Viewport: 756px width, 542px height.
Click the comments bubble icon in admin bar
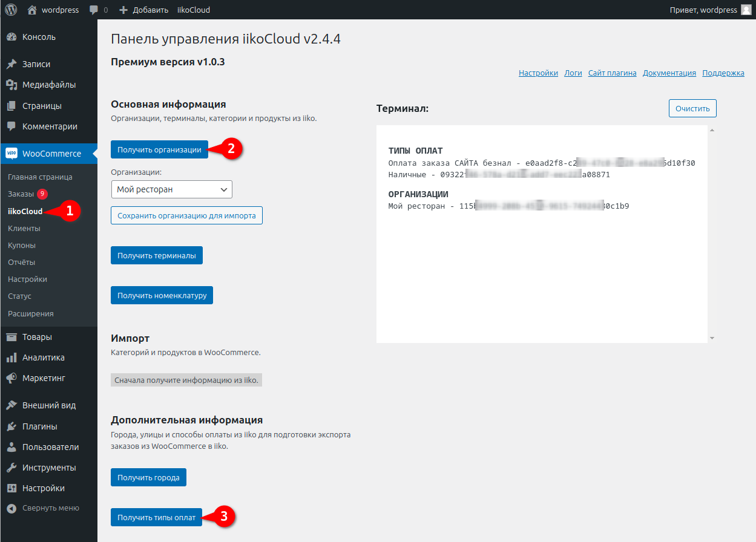pos(94,10)
